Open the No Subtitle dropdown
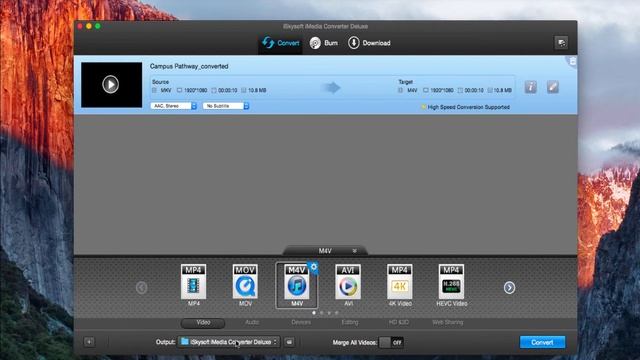Screen dimensions: 640x360 [226, 106]
